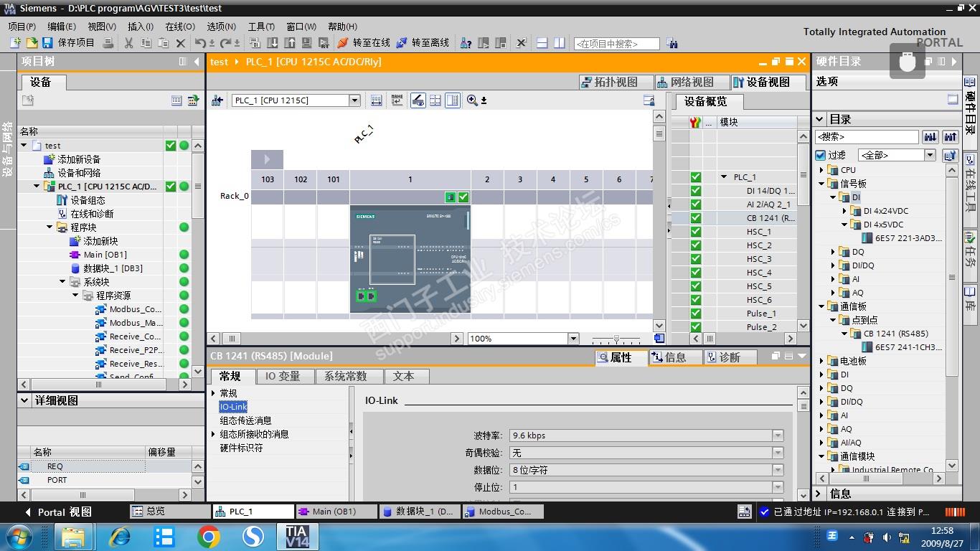Image resolution: width=980 pixels, height=551 pixels.
Task: Click the download to device icon
Action: pos(273,43)
